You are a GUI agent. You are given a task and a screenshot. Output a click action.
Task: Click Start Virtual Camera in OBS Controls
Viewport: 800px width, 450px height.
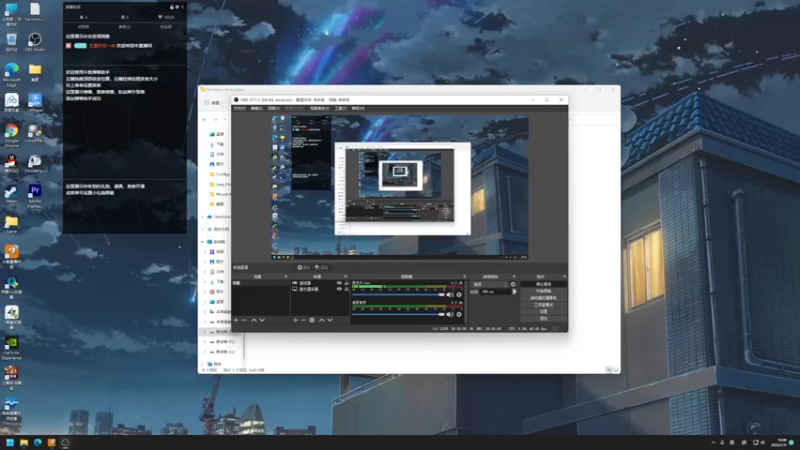click(543, 298)
